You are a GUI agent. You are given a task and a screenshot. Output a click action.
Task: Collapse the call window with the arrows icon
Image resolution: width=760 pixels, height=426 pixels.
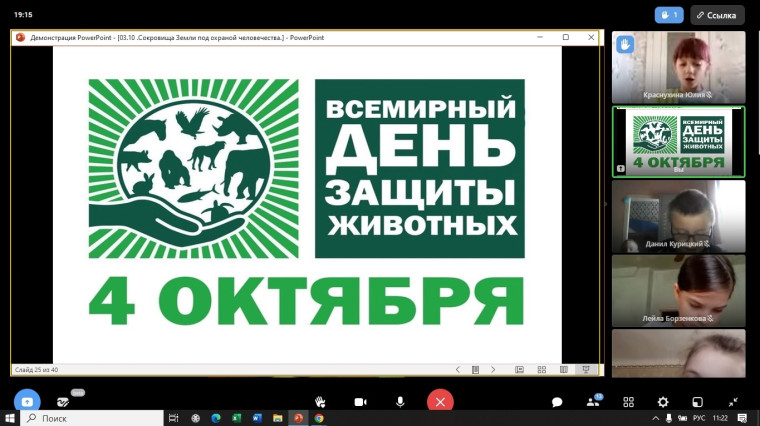[x=733, y=402]
